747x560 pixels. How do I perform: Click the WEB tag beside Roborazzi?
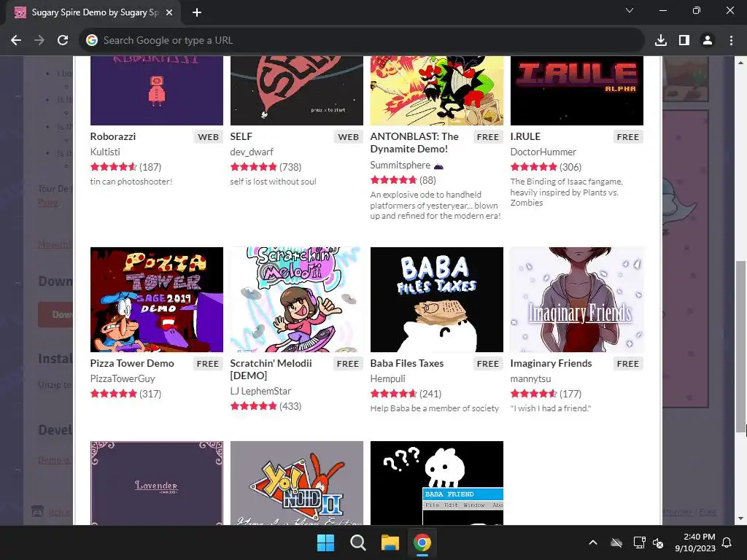(208, 137)
